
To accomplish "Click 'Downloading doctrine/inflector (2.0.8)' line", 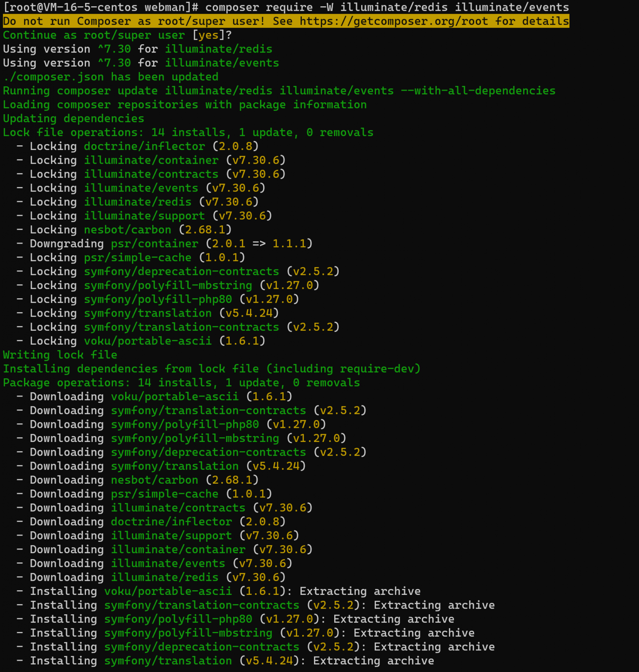I will tap(151, 522).
